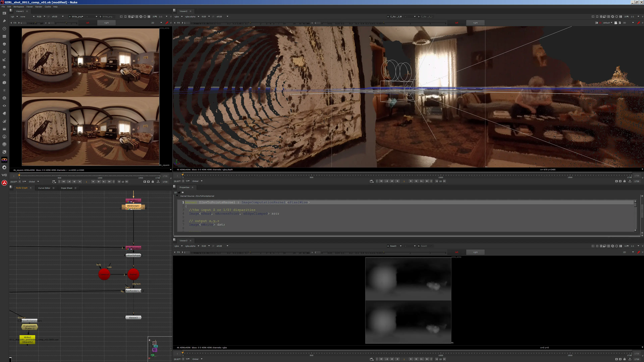Toggle the IP button in Viewer2 toolbar
The height and width of the screenshot is (362, 644).
213,16
